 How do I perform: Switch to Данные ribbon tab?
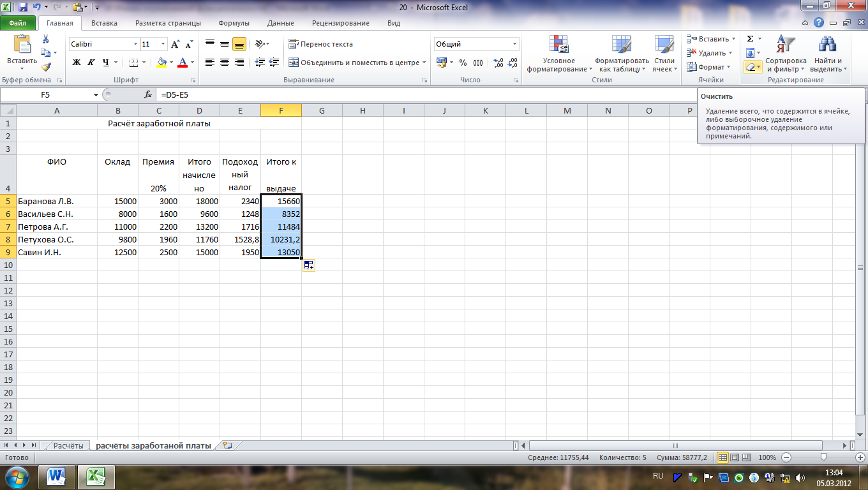click(281, 23)
